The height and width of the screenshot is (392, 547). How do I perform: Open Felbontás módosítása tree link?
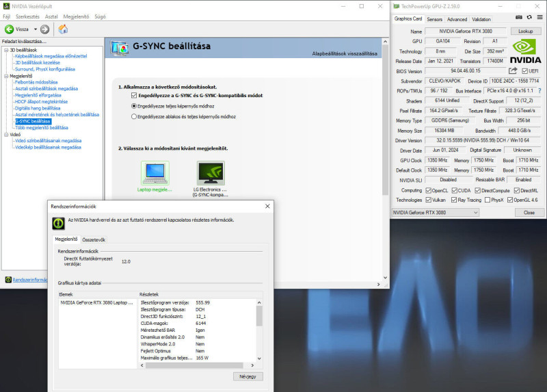[x=36, y=82]
